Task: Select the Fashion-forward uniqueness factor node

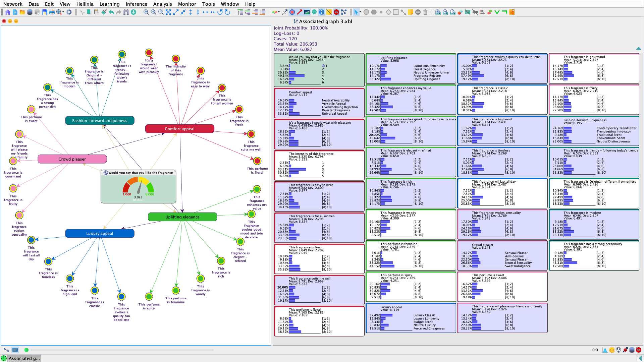Action: pyautogui.click(x=100, y=121)
